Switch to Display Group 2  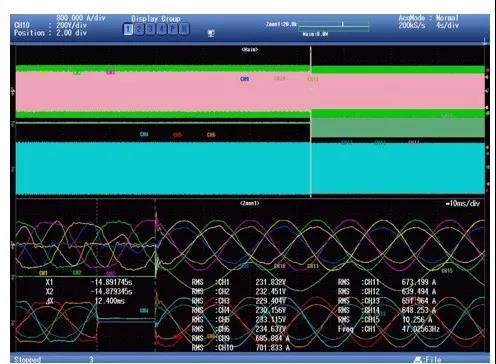tap(139, 29)
